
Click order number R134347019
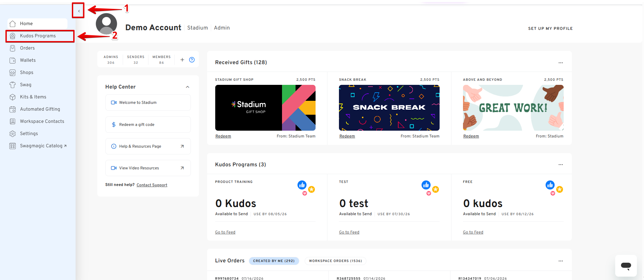pos(470,278)
